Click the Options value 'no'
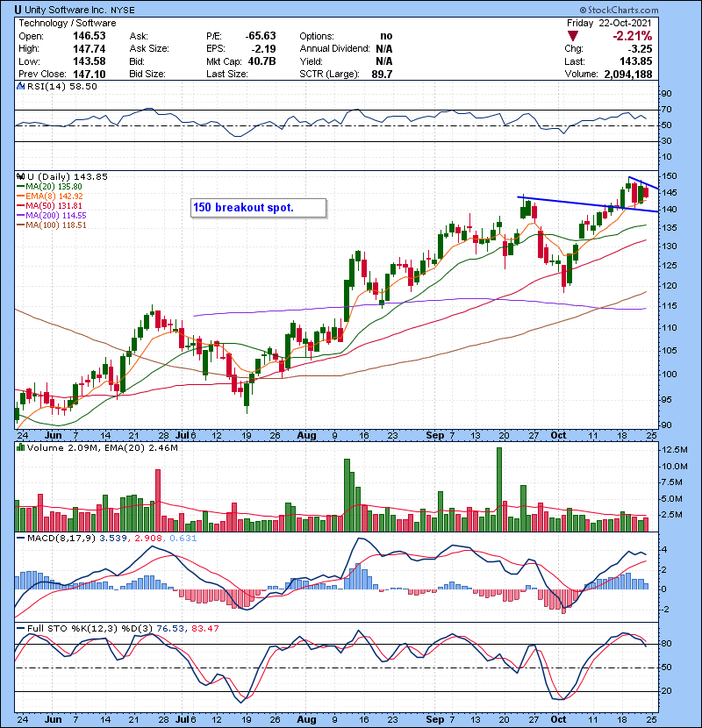Image resolution: width=702 pixels, height=728 pixels. tap(386, 36)
